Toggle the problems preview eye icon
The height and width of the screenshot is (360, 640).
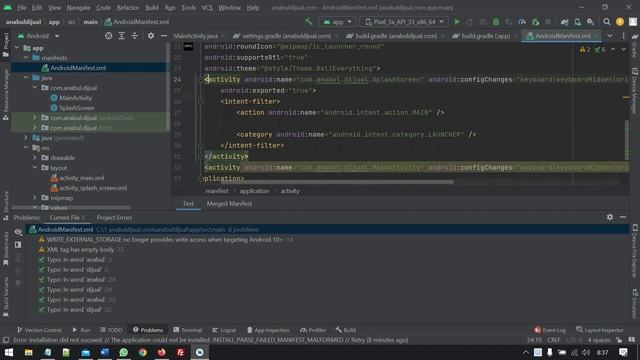point(18,231)
